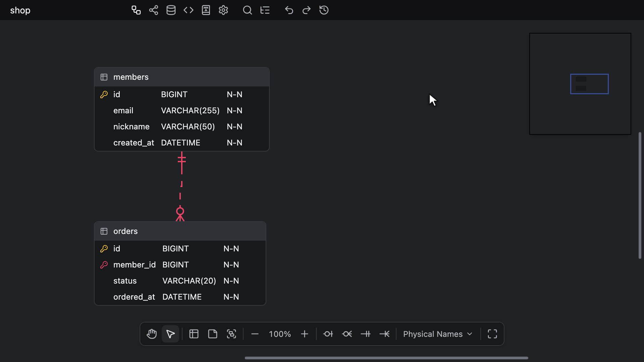Screen dimensions: 644x362
Task: Toggle fullscreen mode
Action: tap(492, 334)
